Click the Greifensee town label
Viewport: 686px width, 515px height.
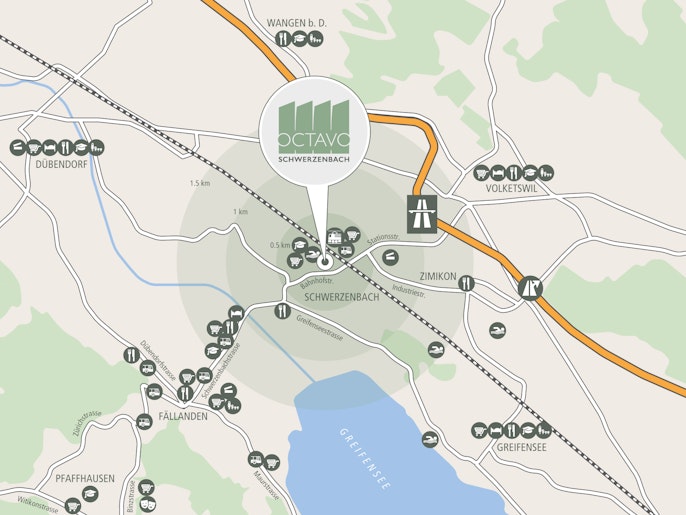point(522,447)
